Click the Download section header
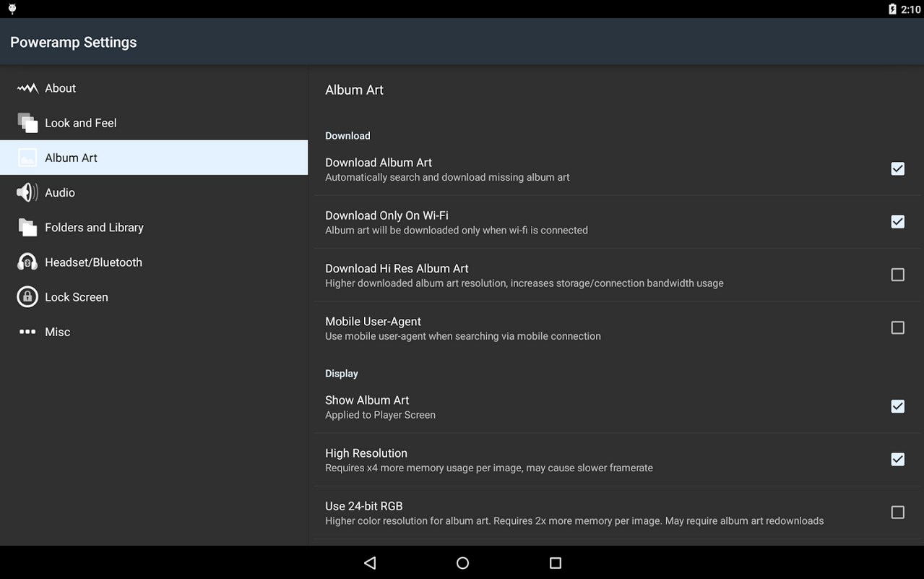 coord(347,136)
